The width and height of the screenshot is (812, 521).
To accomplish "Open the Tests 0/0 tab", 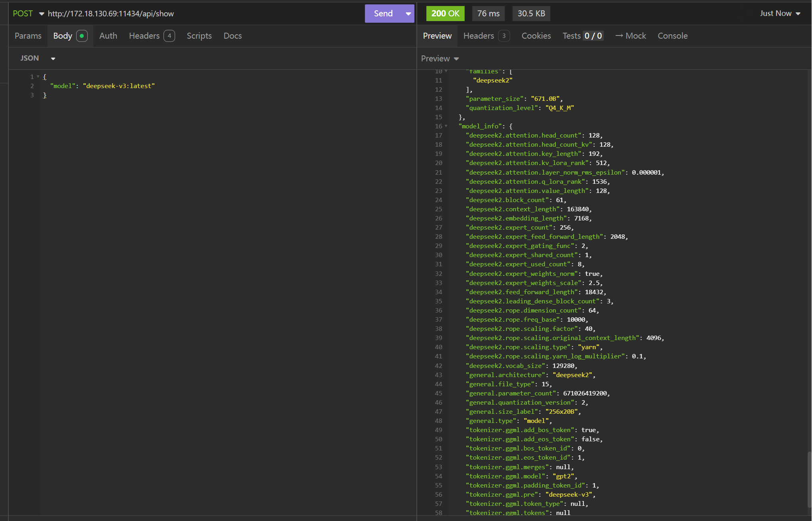I will [583, 36].
